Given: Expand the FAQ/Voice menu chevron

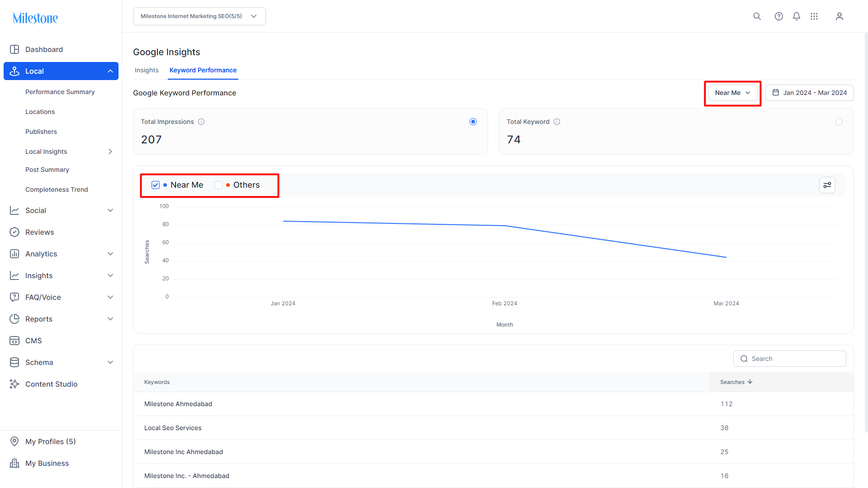Looking at the screenshot, I should [x=110, y=297].
